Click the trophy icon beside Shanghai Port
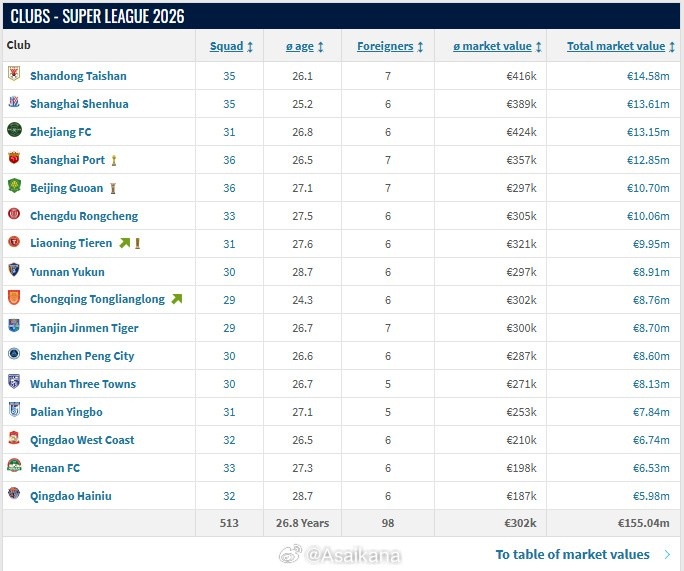 [114, 161]
